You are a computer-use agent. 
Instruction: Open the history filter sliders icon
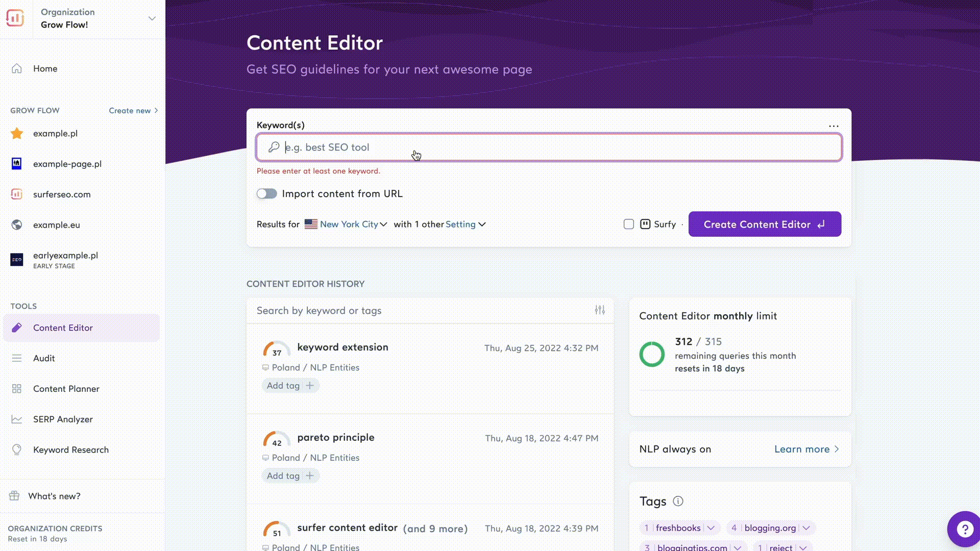point(600,310)
